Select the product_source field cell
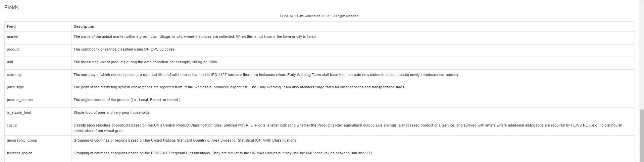This screenshot has width=644, height=162. click(20, 100)
